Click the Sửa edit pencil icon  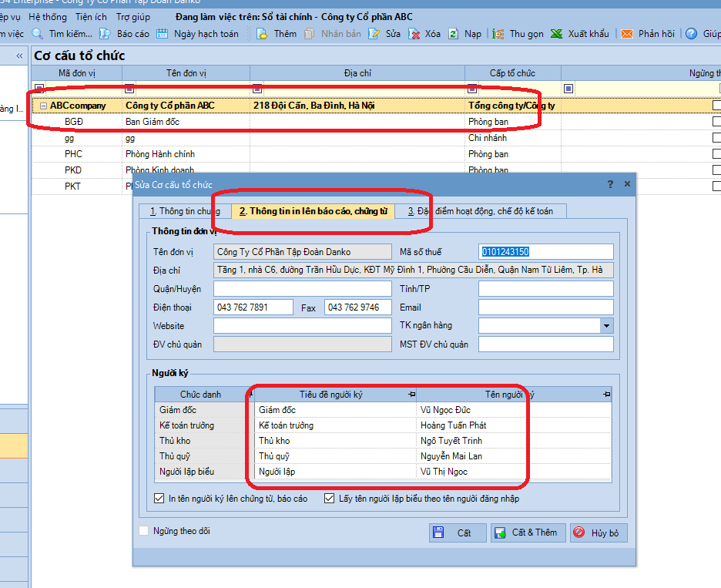pyautogui.click(x=374, y=34)
